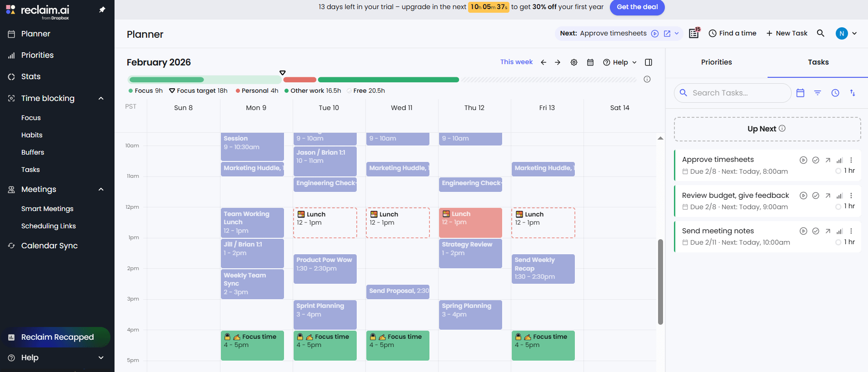Click the Get the deal button
The image size is (868, 372).
coord(637,7)
